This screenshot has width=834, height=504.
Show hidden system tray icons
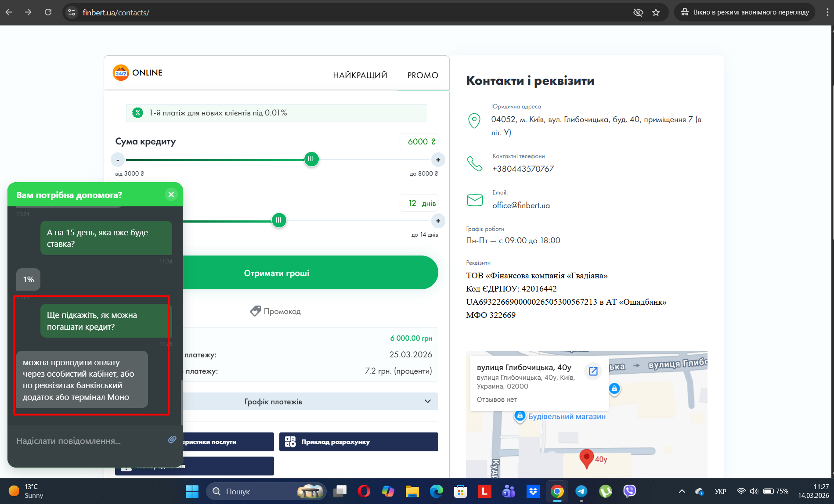pos(682,491)
